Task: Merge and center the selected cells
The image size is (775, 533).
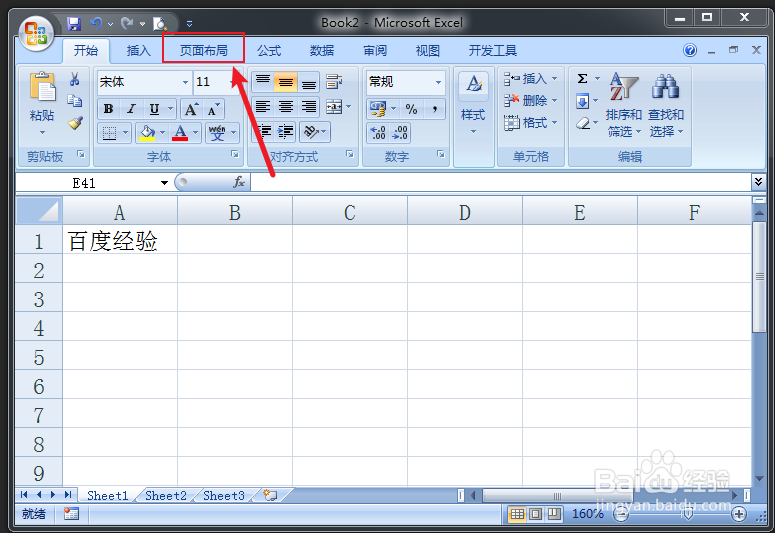Action: (334, 107)
